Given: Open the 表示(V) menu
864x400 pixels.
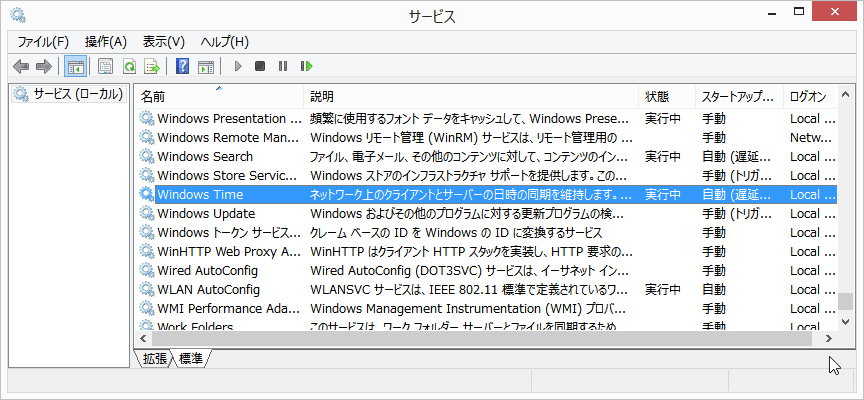Looking at the screenshot, I should tap(164, 42).
